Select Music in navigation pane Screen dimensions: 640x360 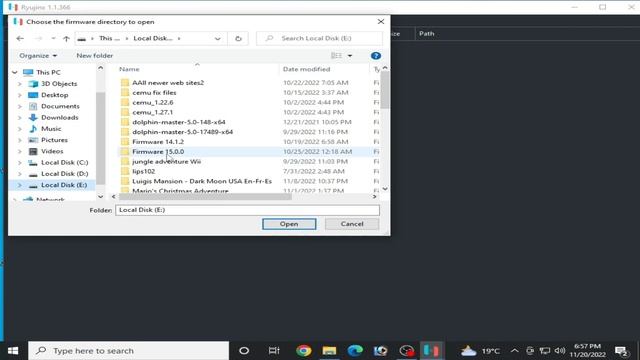pos(51,129)
